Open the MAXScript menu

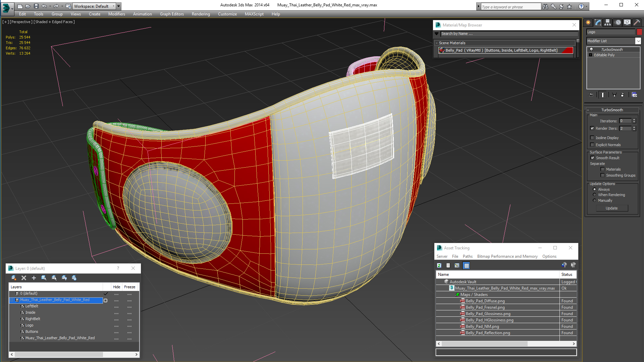point(254,14)
